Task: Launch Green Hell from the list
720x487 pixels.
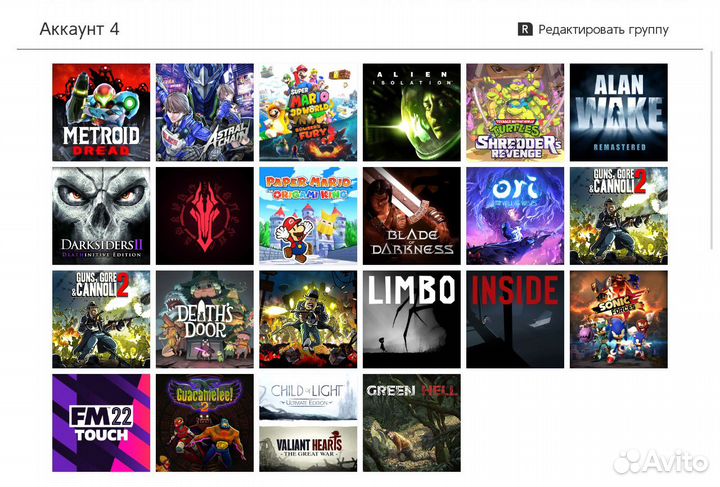Action: (x=412, y=423)
